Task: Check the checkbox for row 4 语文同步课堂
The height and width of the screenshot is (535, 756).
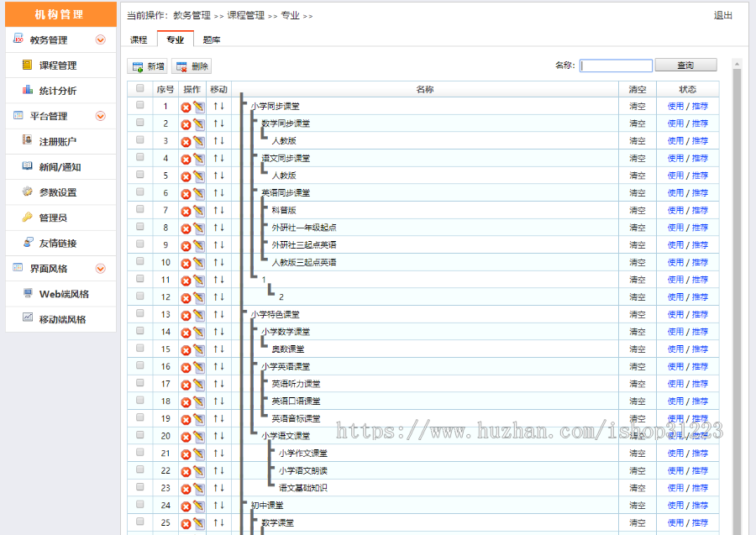Action: [140, 157]
